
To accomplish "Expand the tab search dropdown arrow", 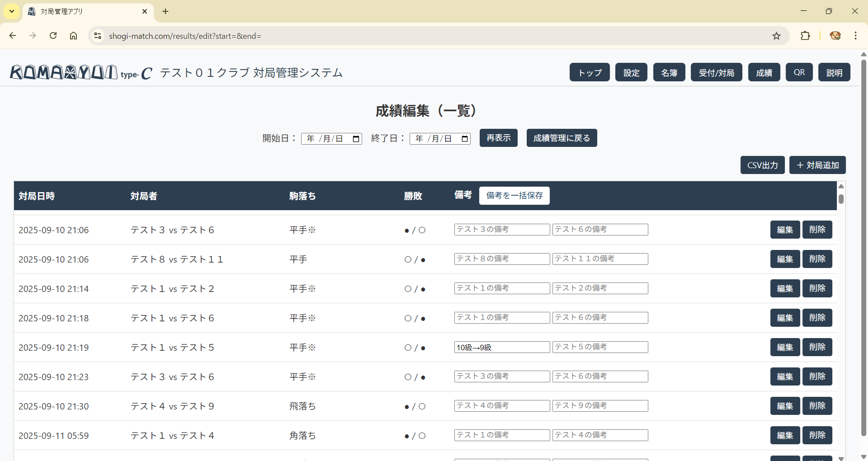I will click(12, 11).
